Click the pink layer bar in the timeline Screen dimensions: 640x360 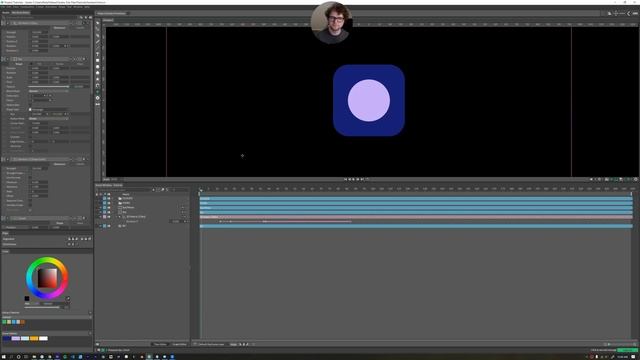coord(416,217)
